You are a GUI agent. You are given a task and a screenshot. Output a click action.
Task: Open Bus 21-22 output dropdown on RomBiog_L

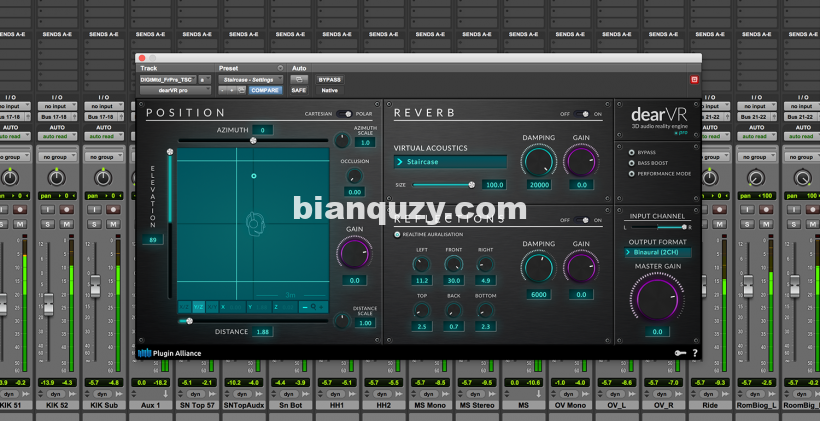click(x=756, y=117)
